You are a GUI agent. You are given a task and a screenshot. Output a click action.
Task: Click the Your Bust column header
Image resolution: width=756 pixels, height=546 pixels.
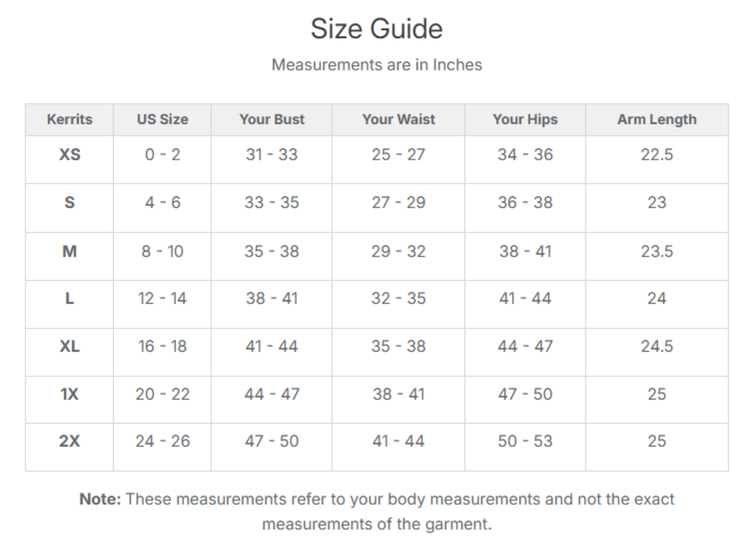272,119
